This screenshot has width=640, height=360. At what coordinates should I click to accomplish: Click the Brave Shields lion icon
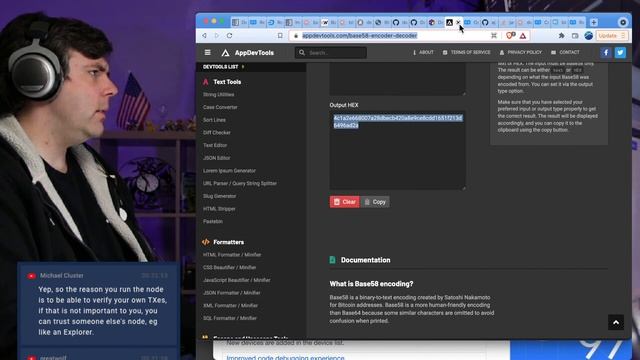(x=510, y=36)
